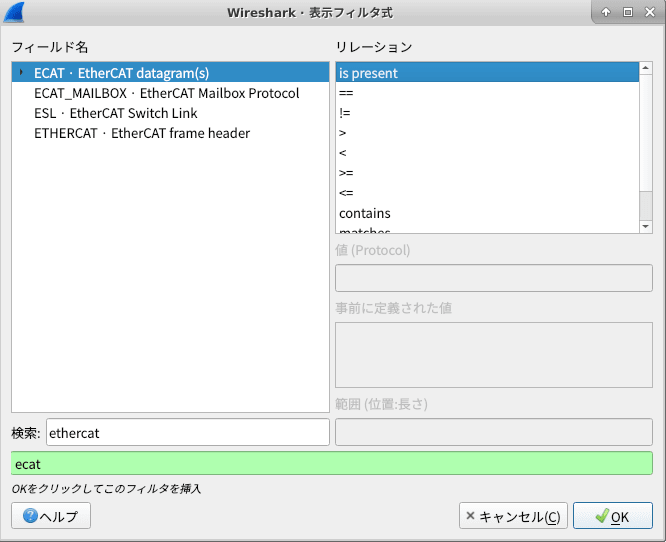Choose the '<' relation
The height and width of the screenshot is (542, 666).
coord(487,153)
